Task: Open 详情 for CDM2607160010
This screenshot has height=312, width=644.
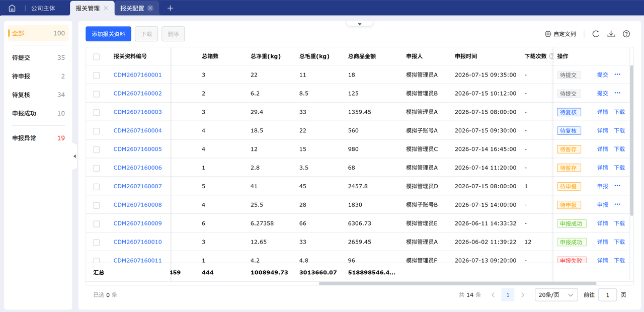Action: click(x=602, y=242)
